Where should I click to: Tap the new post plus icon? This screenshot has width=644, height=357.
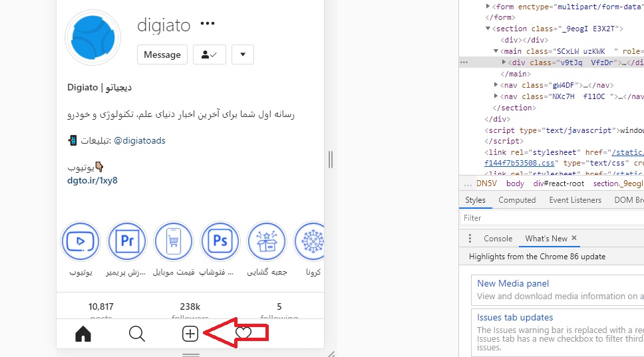(190, 334)
